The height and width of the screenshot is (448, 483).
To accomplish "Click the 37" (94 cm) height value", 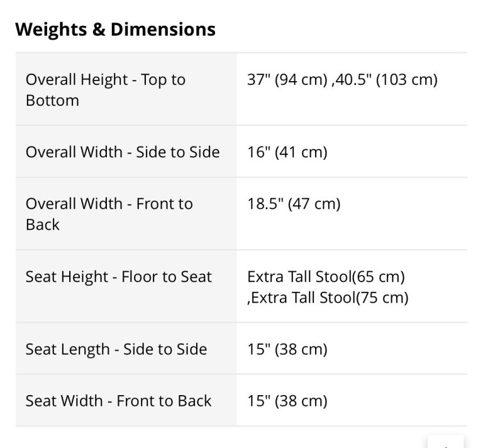I will tap(287, 80).
